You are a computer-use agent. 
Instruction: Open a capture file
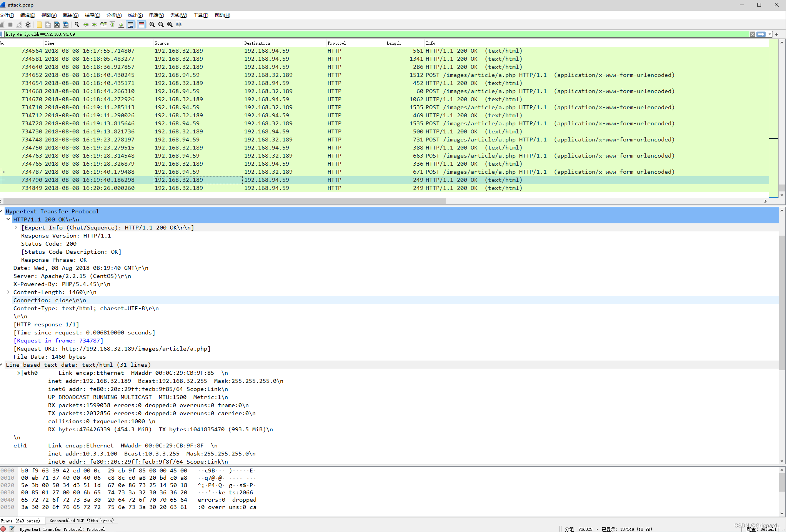[39, 25]
